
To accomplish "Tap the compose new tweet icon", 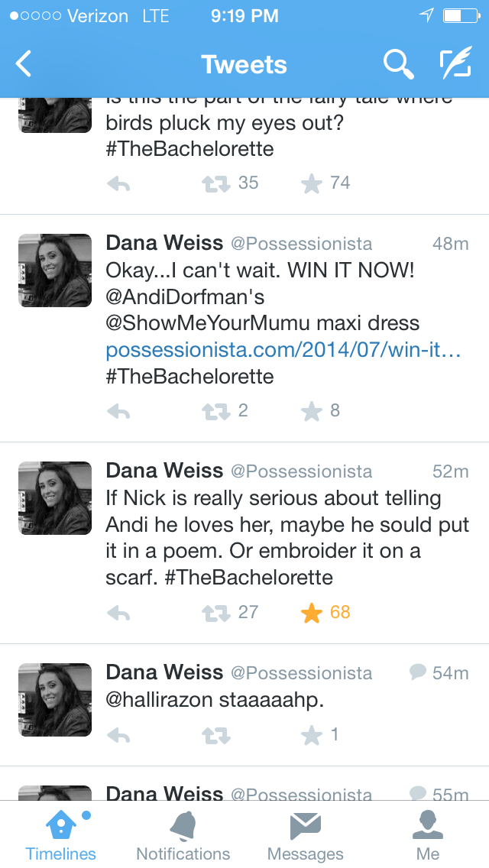I will pyautogui.click(x=455, y=65).
